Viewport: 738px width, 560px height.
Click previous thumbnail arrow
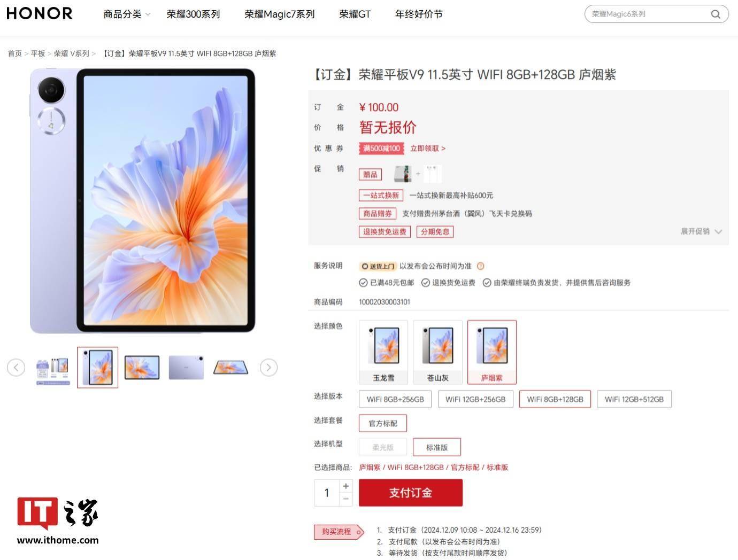tap(16, 367)
